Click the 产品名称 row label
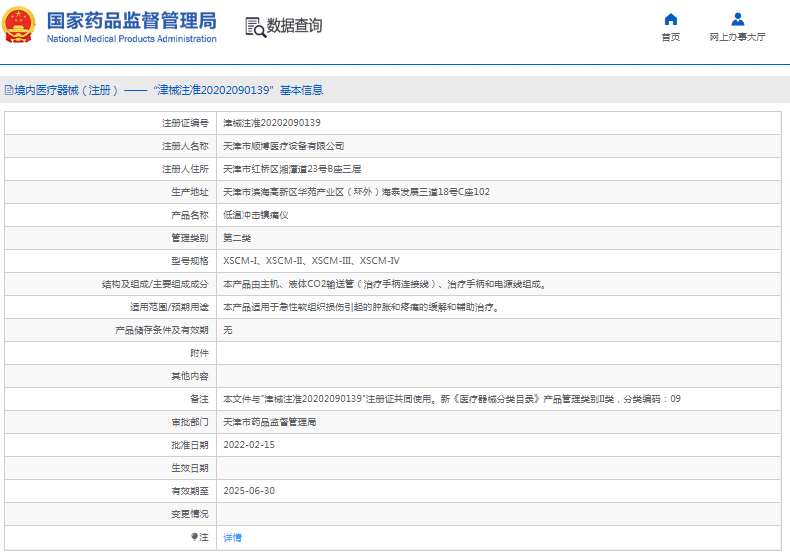The width and height of the screenshot is (790, 556). point(190,215)
